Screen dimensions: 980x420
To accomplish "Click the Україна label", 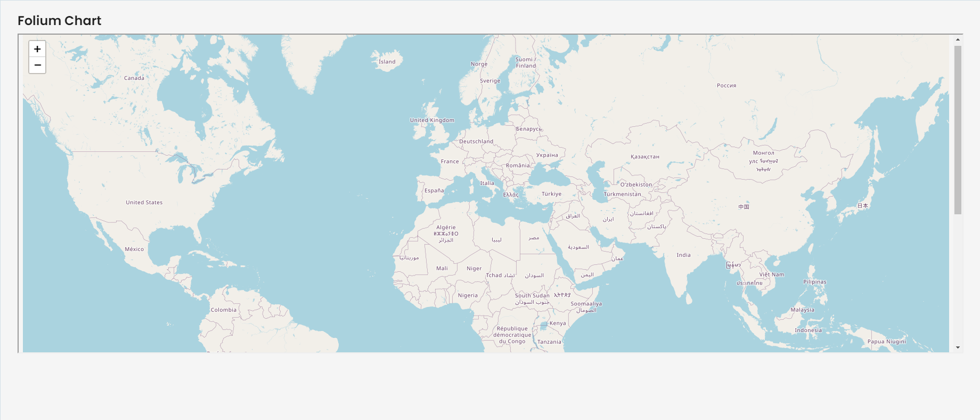I will (x=548, y=156).
